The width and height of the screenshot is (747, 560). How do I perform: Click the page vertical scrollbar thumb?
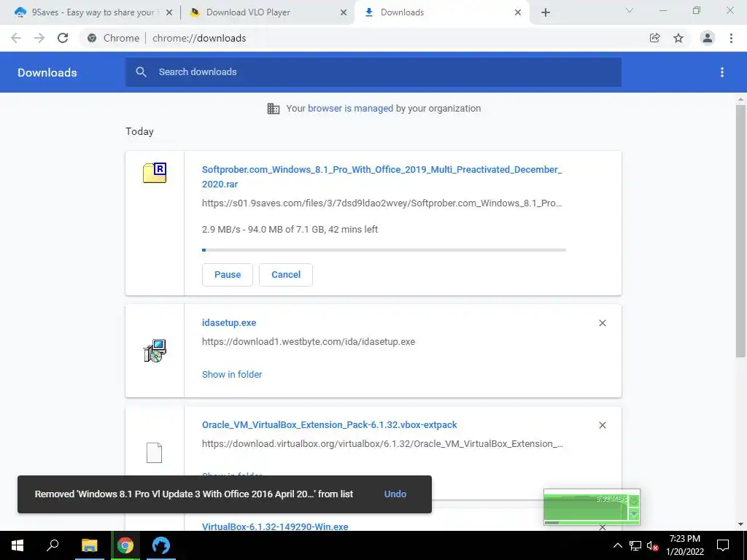(x=740, y=231)
